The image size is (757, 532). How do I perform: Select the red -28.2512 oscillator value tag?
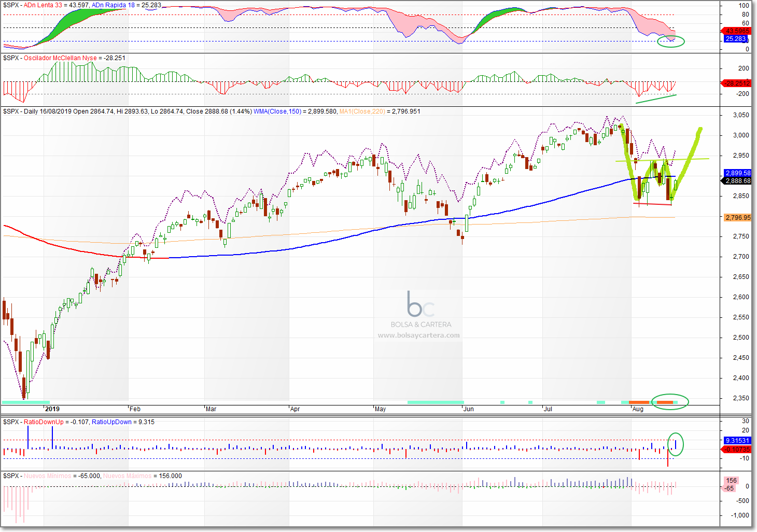point(737,83)
